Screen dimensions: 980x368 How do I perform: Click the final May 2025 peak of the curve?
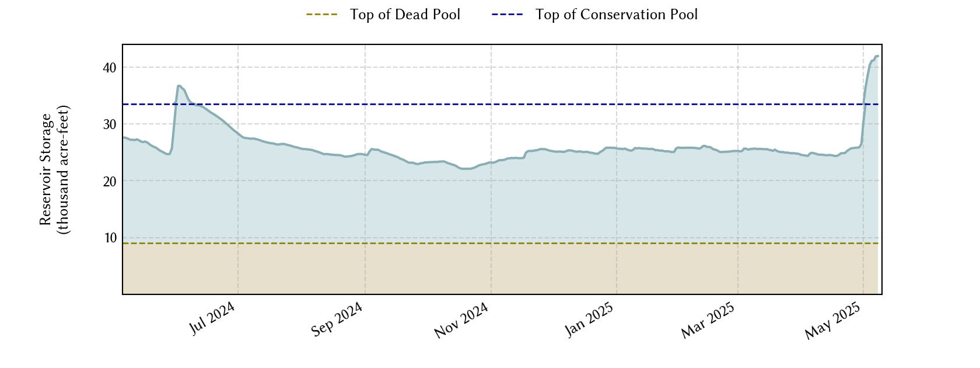point(877,56)
